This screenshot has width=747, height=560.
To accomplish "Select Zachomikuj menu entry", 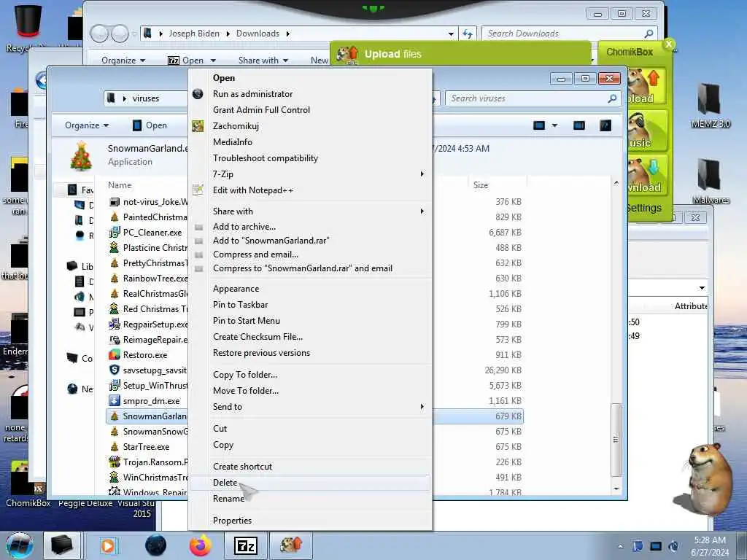I will [236, 126].
